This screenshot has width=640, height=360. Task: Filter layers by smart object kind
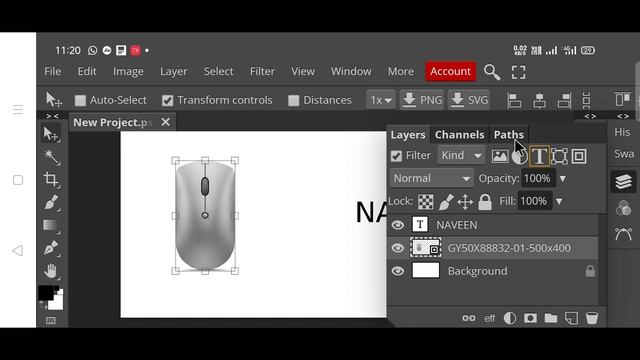coord(579,156)
